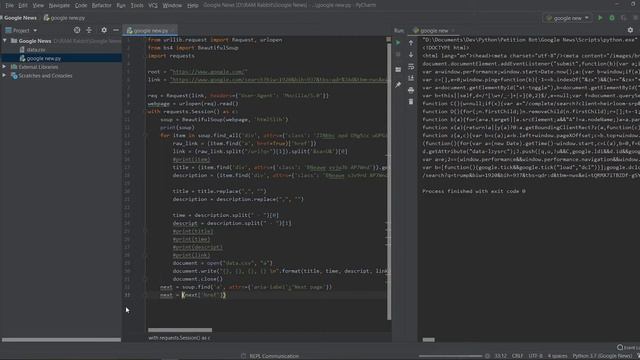Hide the Project tool window

click(116, 30)
